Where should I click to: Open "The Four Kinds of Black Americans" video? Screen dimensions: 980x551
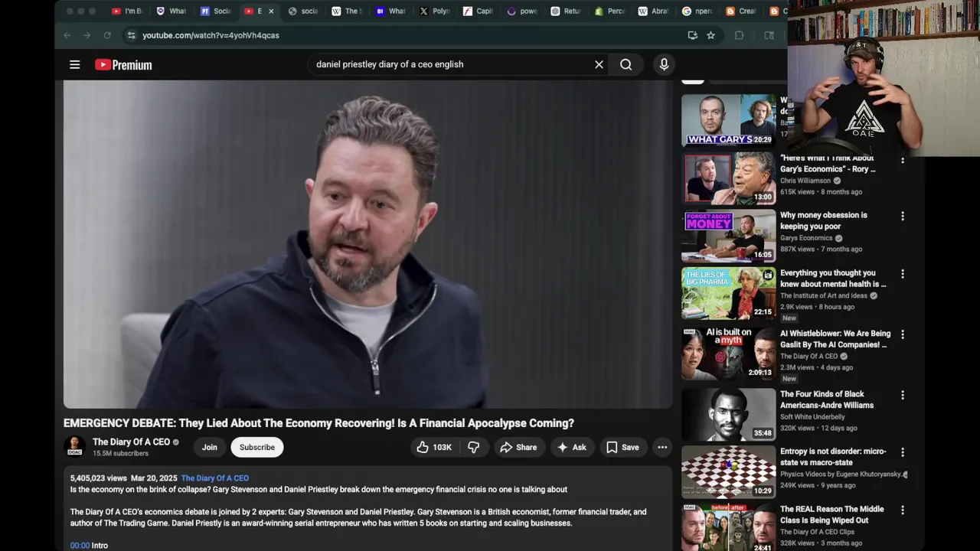click(827, 399)
